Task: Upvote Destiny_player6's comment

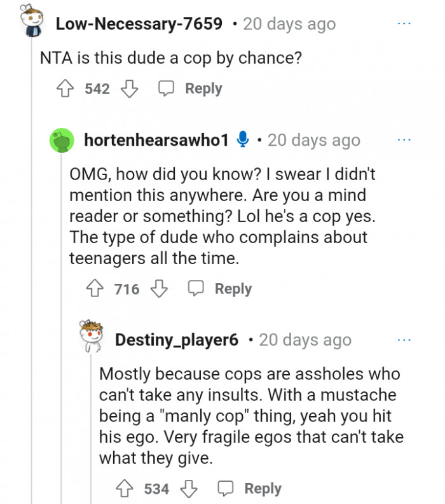Action: pyautogui.click(x=126, y=489)
